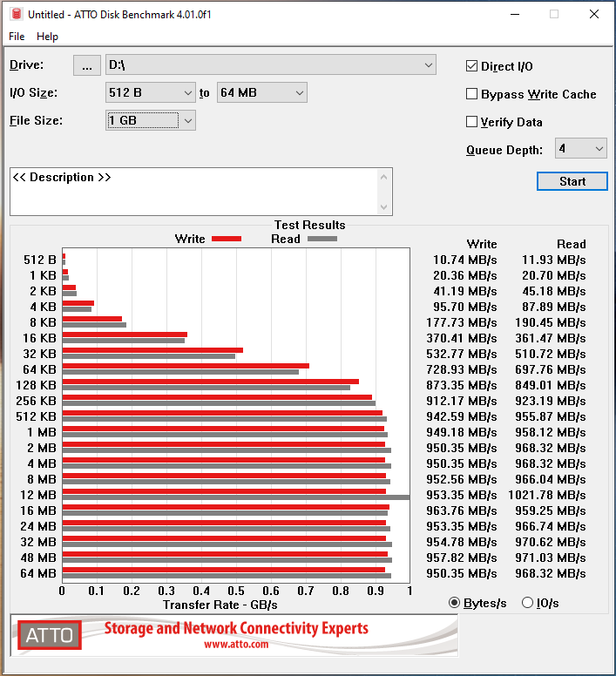
Task: Minimize the ATTO Disk Benchmark window
Action: (515, 14)
